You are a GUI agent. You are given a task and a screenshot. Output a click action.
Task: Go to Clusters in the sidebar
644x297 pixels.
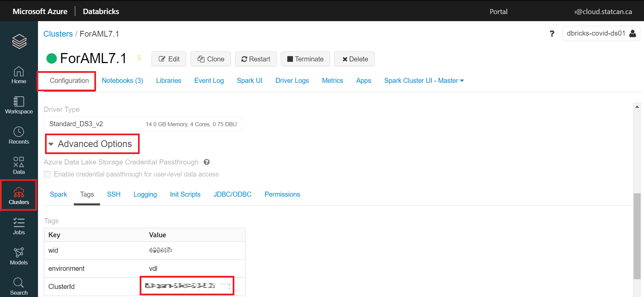(x=19, y=196)
